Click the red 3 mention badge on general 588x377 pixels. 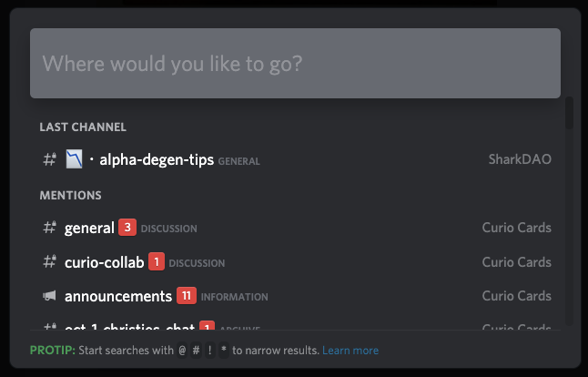[127, 228]
